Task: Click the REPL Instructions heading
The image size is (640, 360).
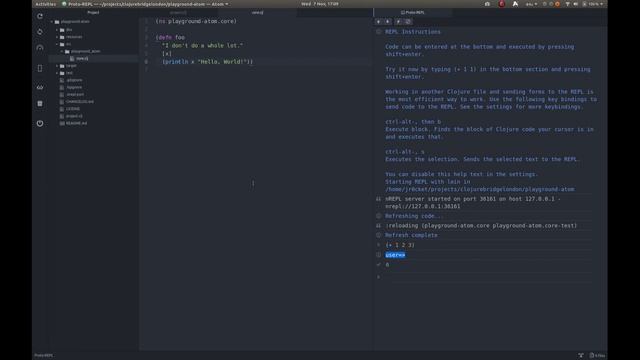Action: pyautogui.click(x=413, y=32)
